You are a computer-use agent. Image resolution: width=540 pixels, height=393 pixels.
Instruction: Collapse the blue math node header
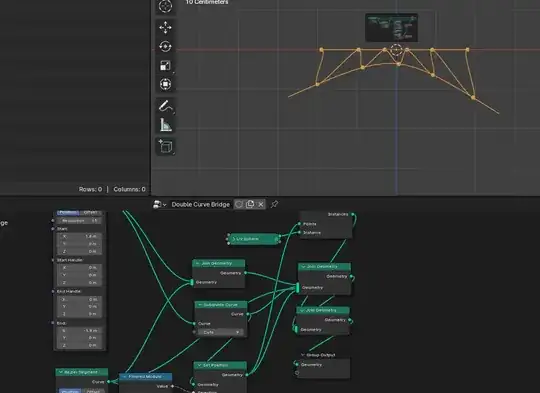(x=124, y=377)
